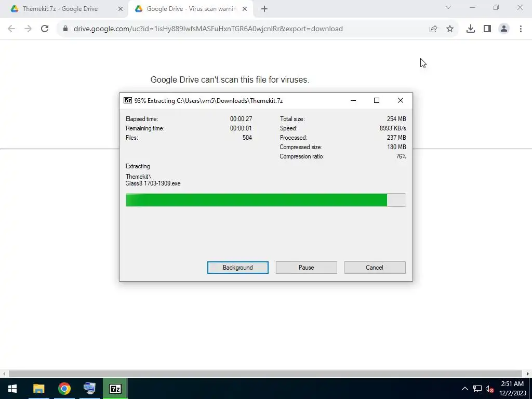The height and width of the screenshot is (399, 532).
Task: Click the drive.google.com address bar
Action: [208, 29]
